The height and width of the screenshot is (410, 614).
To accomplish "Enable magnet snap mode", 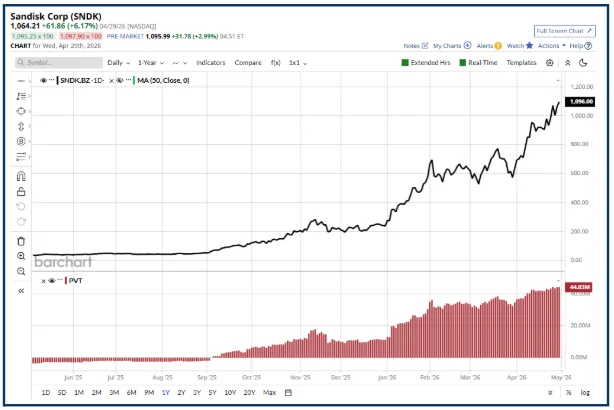I will [x=21, y=176].
